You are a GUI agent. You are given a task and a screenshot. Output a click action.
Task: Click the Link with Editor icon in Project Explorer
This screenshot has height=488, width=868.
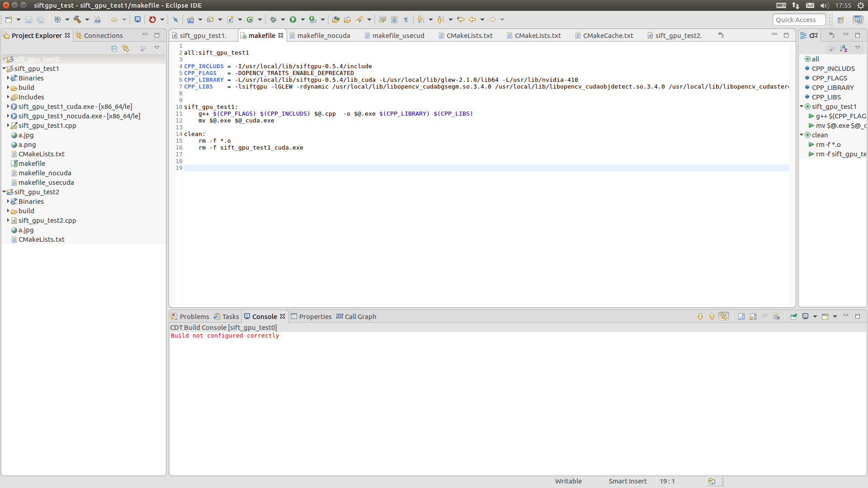[x=126, y=48]
